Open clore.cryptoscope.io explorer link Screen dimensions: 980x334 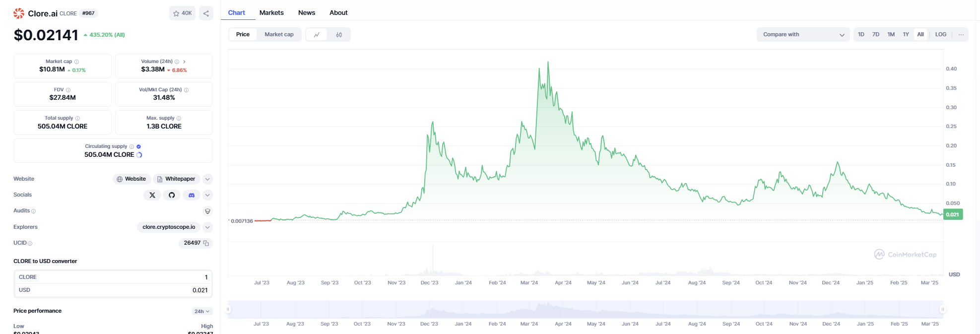point(169,227)
